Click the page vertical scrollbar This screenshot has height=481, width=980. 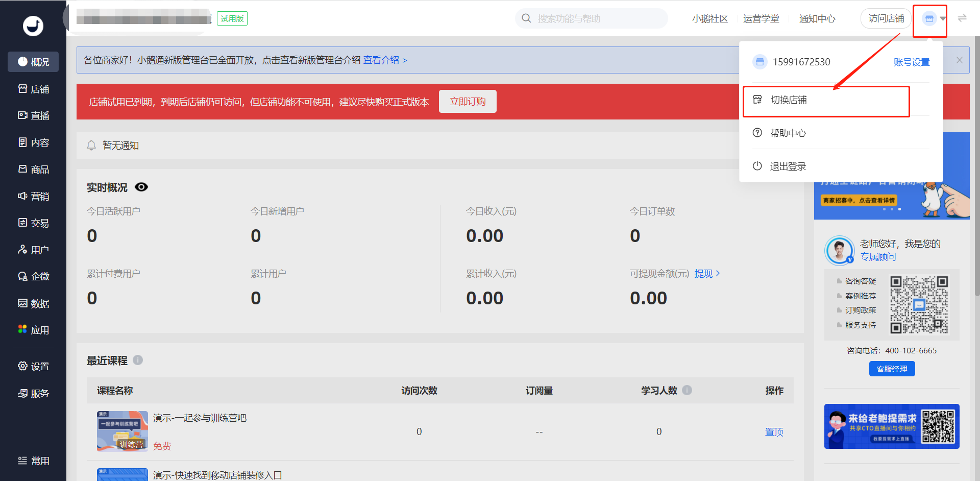(x=977, y=166)
